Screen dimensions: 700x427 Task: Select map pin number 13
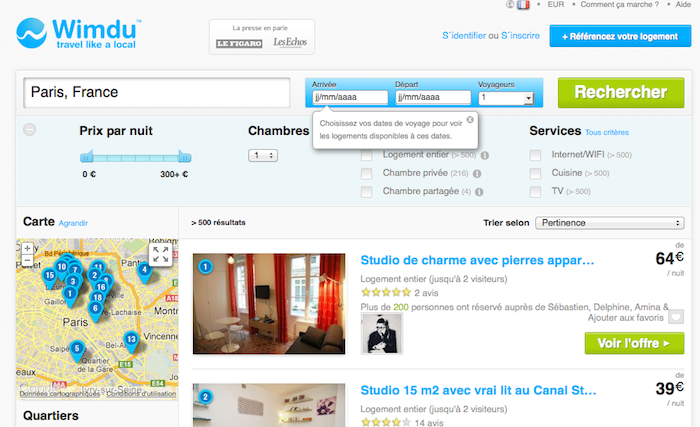click(x=131, y=341)
